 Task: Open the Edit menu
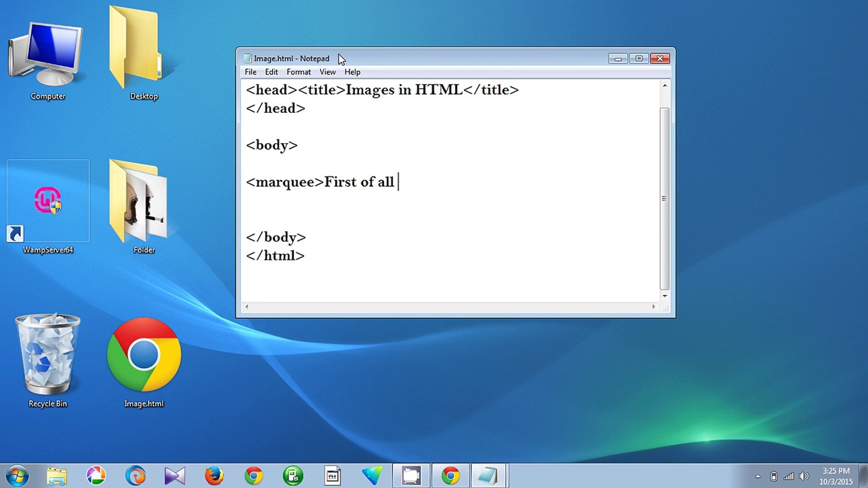click(271, 72)
